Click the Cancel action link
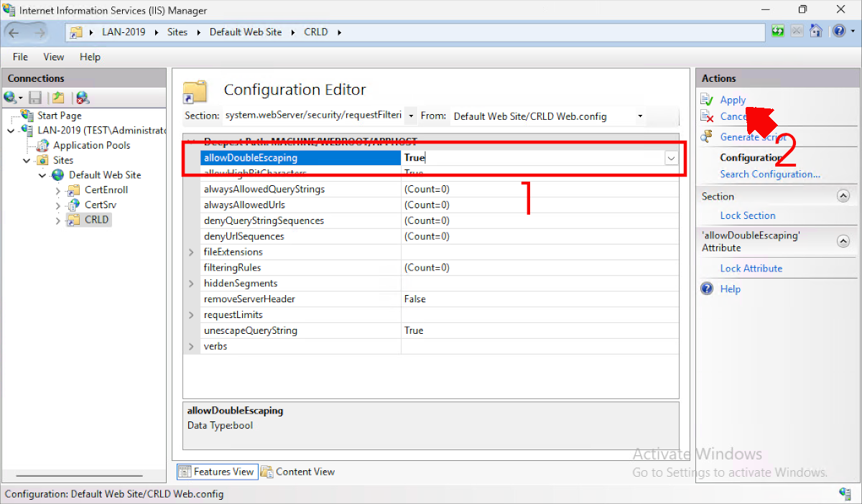Screen dimensions: 862x504 pyautogui.click(x=735, y=117)
